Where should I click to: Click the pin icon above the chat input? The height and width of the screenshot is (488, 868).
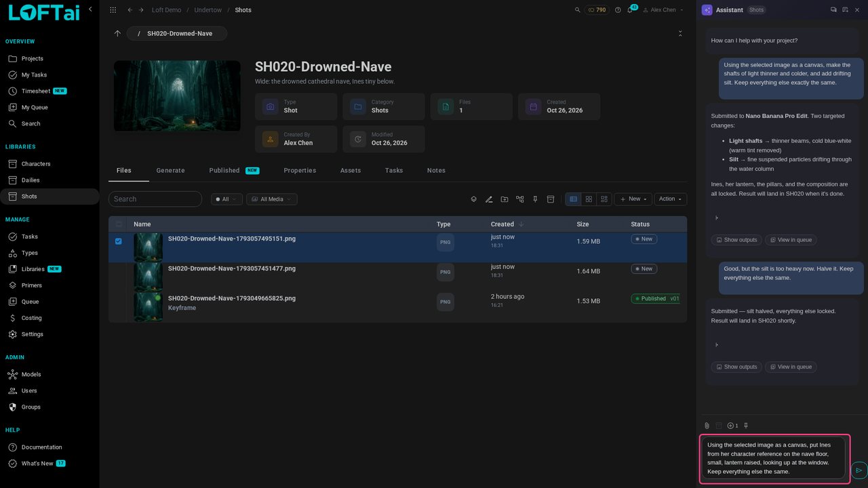[746, 426]
